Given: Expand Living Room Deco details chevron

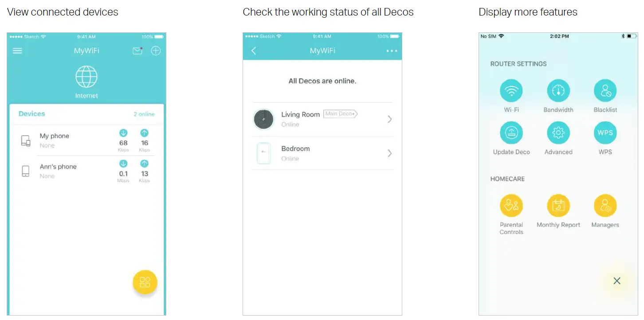Looking at the screenshot, I should [389, 119].
